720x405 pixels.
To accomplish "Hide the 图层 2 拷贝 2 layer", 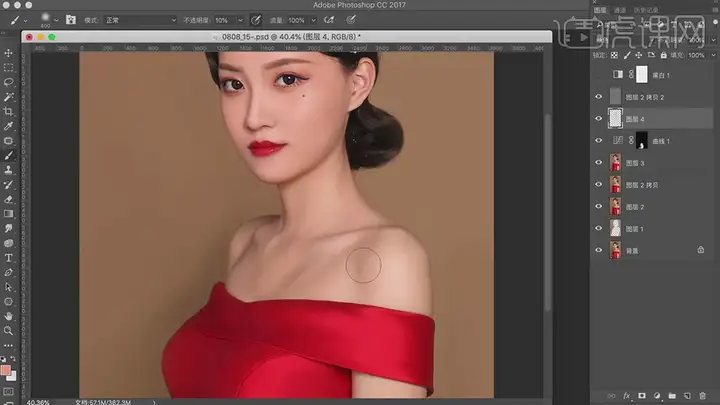I will click(598, 97).
